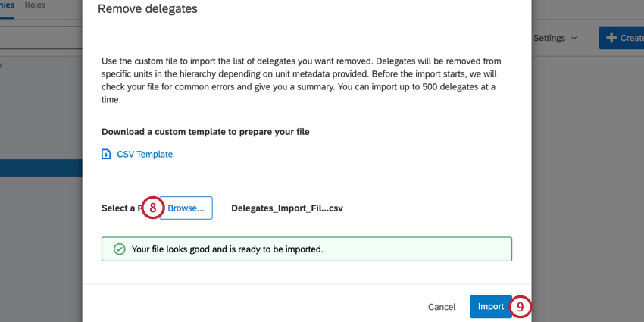Viewport: 644px width, 322px height.
Task: Click the green checkmark success icon
Action: [119, 249]
